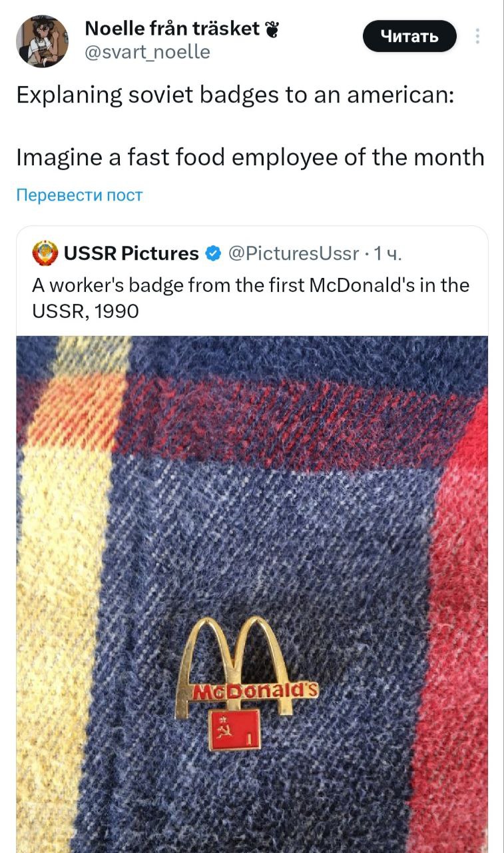Click the emoji icon beside Noelle's name
Screen dimensions: 504x853
click(x=271, y=29)
